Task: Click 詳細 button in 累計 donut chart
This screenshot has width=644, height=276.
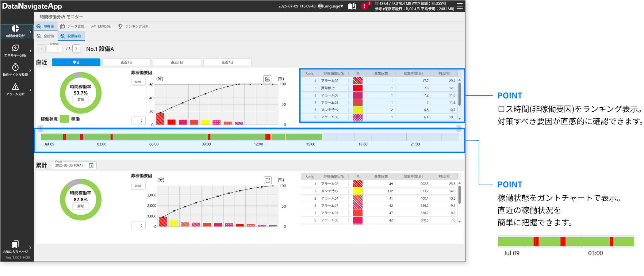Action: click(81, 206)
